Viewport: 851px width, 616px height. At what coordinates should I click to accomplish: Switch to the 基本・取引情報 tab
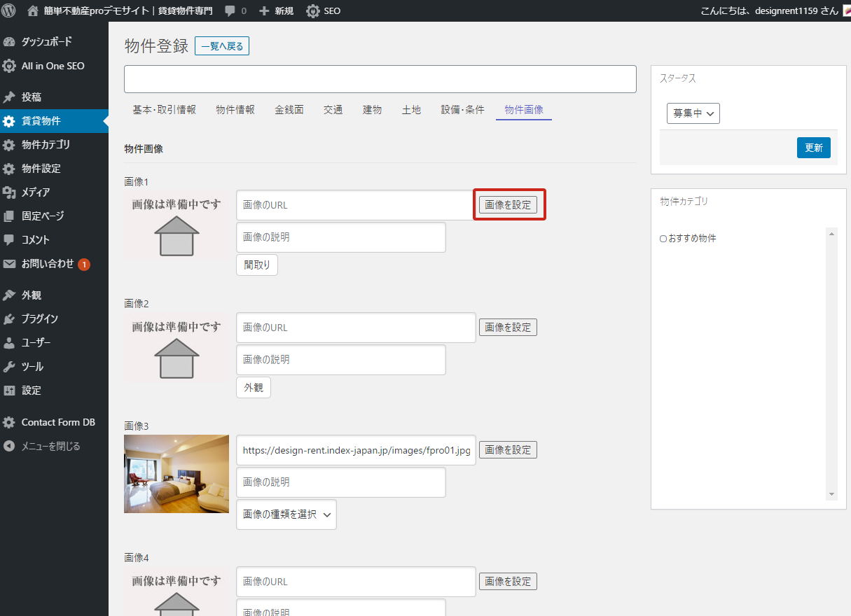pos(164,110)
